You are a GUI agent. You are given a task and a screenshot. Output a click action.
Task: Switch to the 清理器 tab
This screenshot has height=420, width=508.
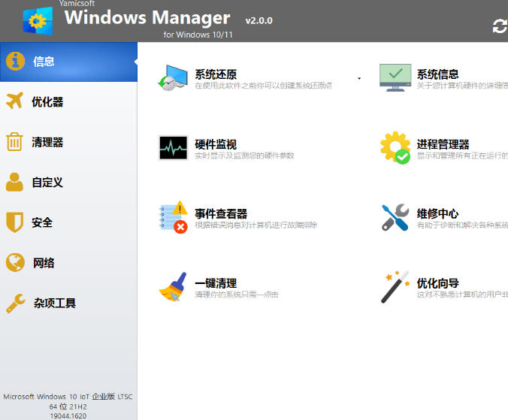(x=47, y=142)
